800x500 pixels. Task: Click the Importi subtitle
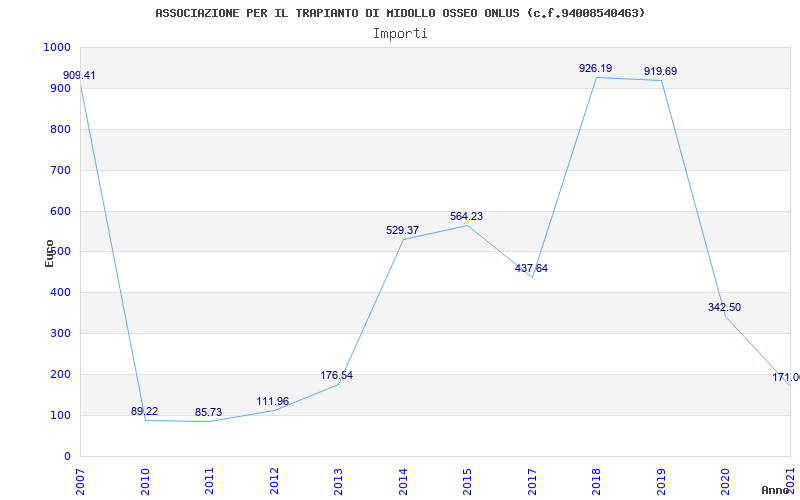(x=400, y=34)
